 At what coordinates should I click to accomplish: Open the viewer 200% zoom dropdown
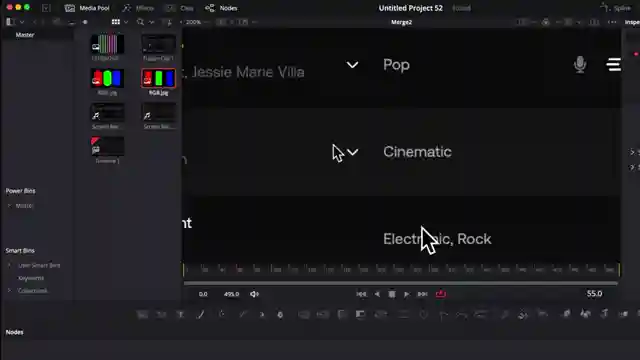[x=196, y=22]
